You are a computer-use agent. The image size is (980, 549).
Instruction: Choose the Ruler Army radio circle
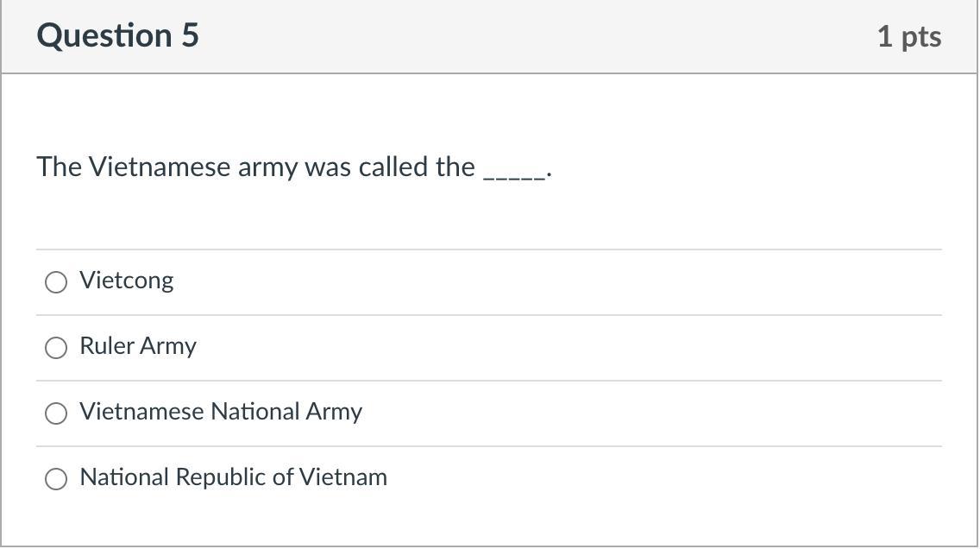click(56, 348)
